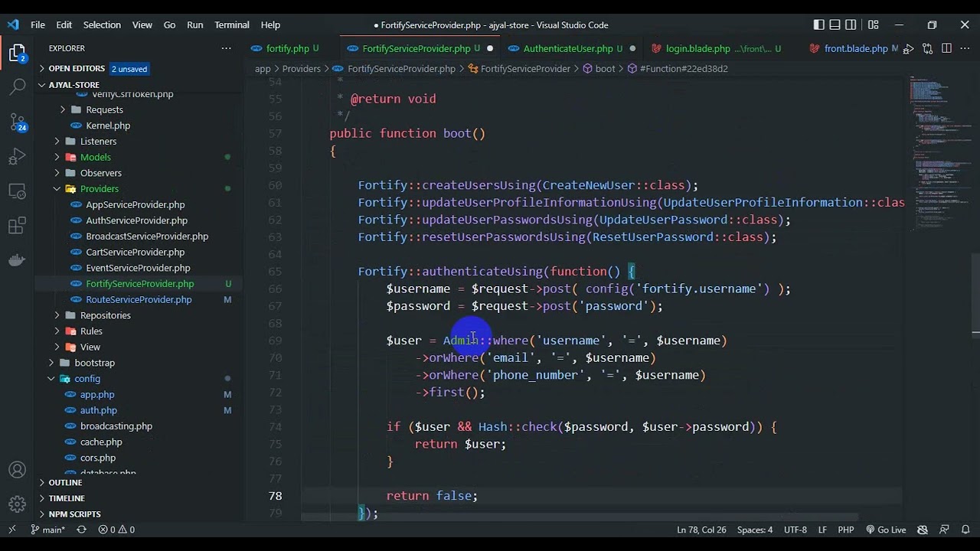Split the editor to the right
The height and width of the screenshot is (551, 980).
coord(946,48)
